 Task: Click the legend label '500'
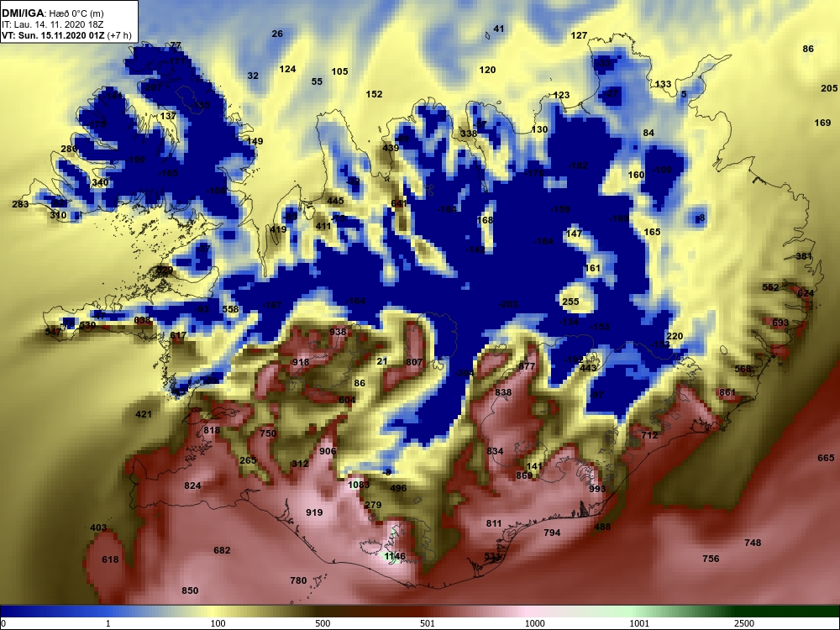click(x=323, y=623)
